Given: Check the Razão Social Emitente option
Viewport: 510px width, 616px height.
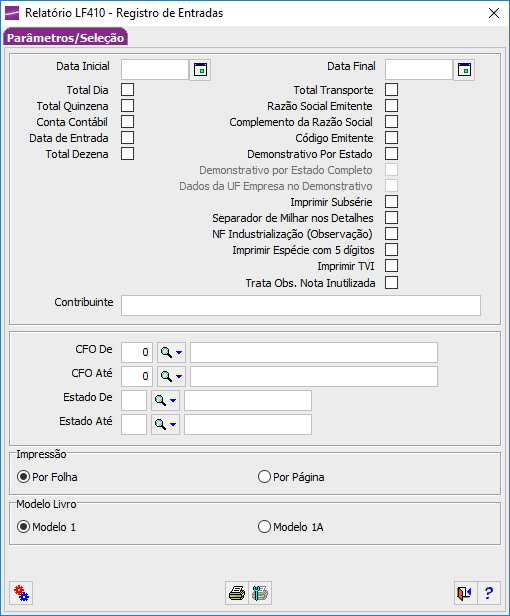Looking at the screenshot, I should pos(391,106).
